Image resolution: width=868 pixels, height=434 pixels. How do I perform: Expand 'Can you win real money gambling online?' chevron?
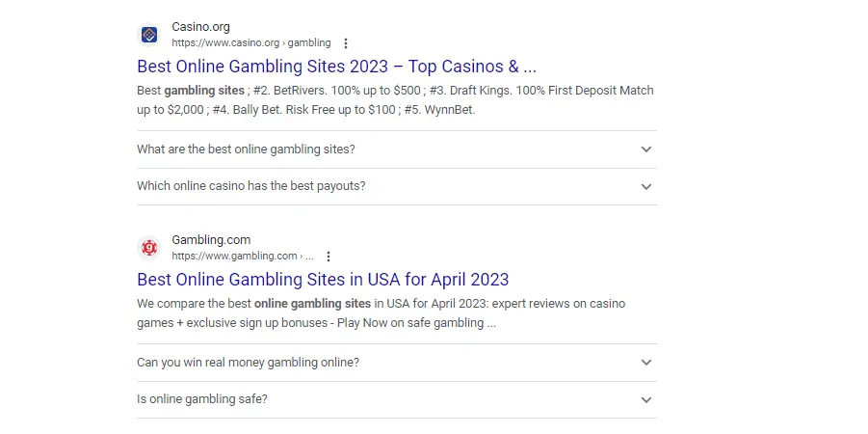coord(646,363)
